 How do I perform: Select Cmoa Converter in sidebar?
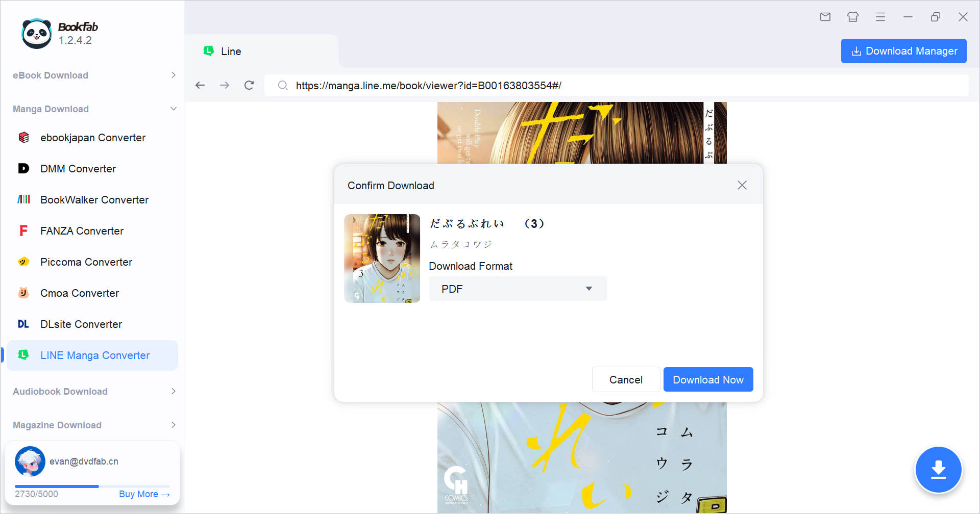click(x=92, y=293)
